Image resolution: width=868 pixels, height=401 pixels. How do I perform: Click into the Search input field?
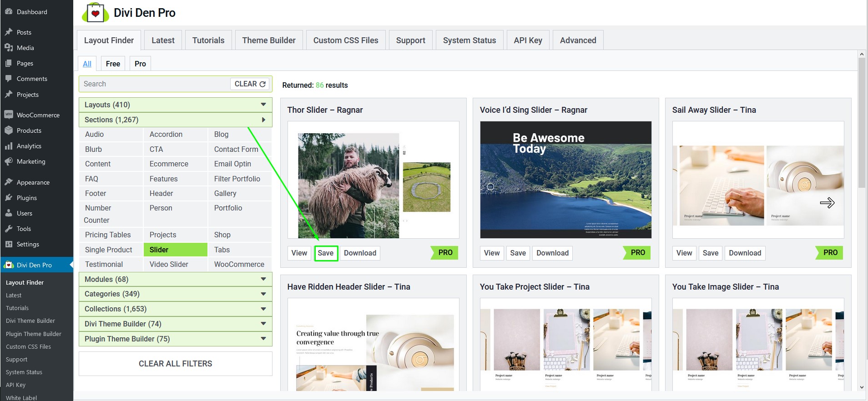(x=155, y=84)
